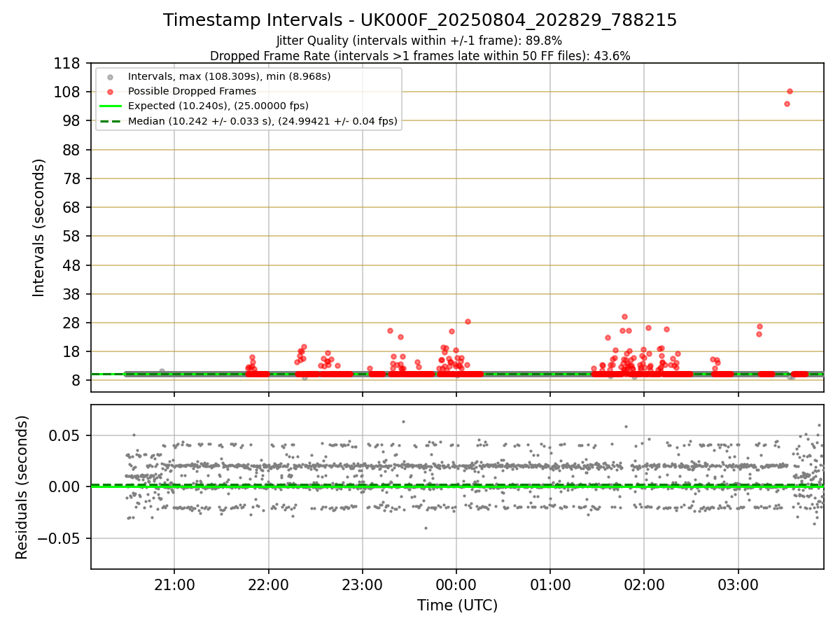Click the x-axis tick label 23:00
Viewport: 840px width, 630px height.
click(363, 585)
